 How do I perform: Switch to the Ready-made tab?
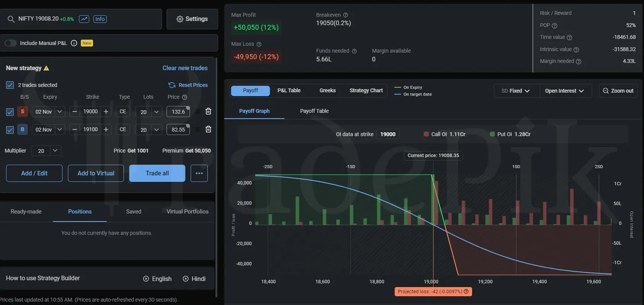tap(26, 212)
